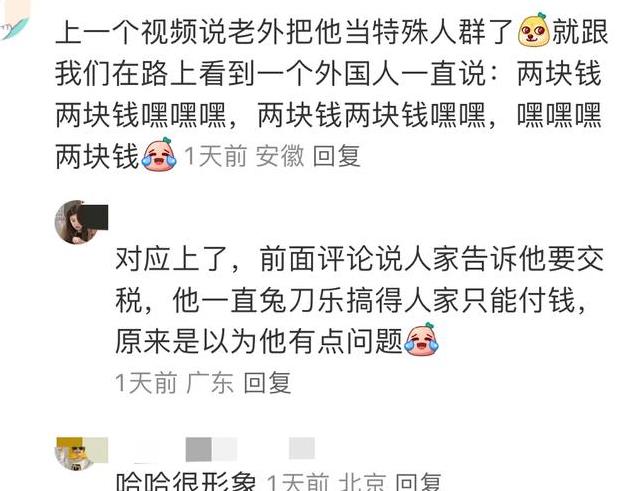Select the 哈哈很形象 comment text
636x491 pixels.
(186, 481)
